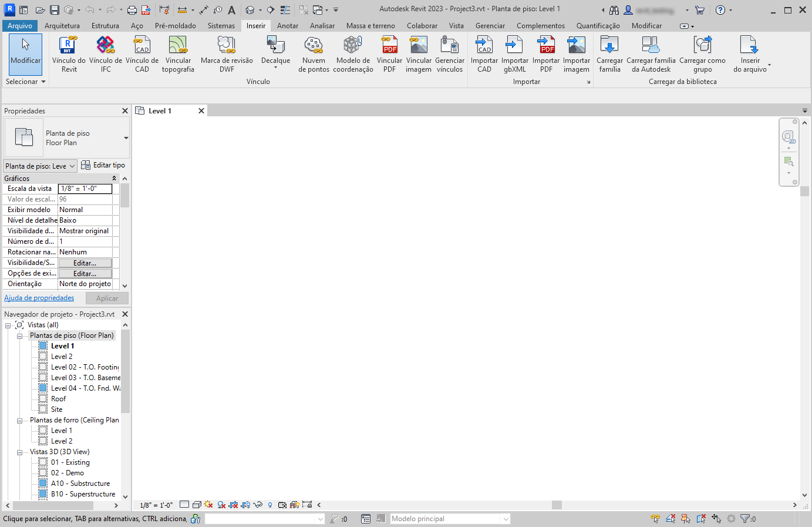
Task: Collapse the Plantas de piso (Floor Plan) node
Action: [19, 336]
